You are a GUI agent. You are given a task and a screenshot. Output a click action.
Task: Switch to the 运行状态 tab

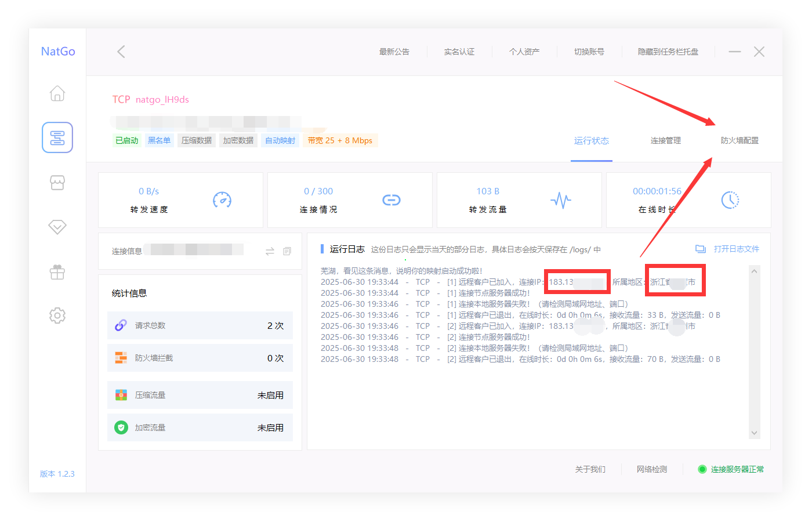pos(592,140)
